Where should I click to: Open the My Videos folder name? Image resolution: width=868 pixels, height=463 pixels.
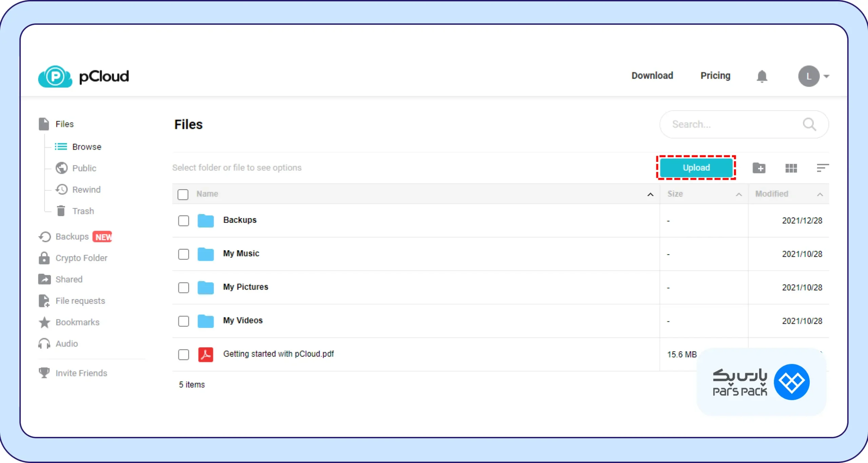tap(243, 320)
